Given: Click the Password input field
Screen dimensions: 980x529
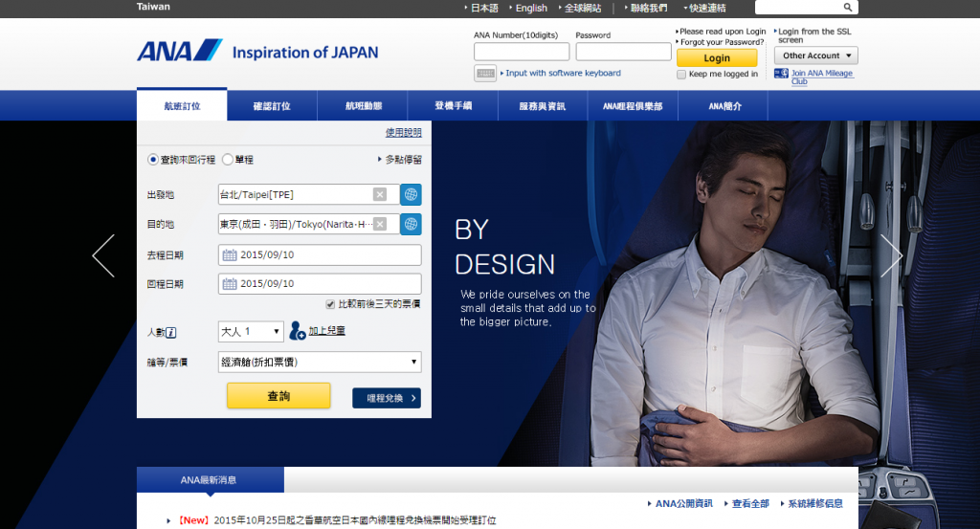Looking at the screenshot, I should [x=623, y=52].
